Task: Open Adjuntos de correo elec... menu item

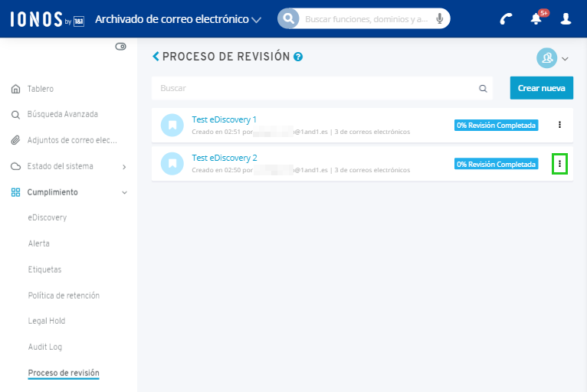Action: 72,140
